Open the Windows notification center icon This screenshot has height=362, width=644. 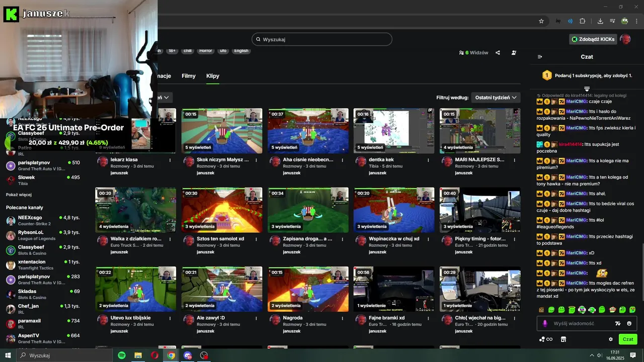click(633, 355)
